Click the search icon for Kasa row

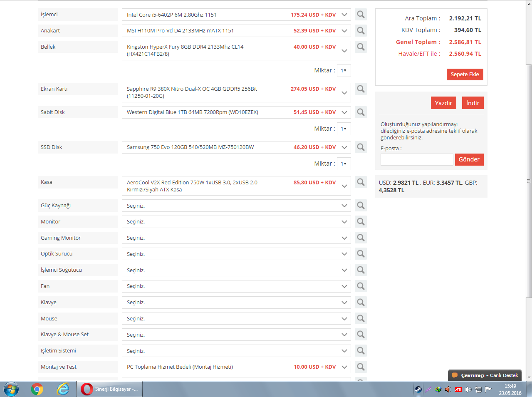point(361,182)
